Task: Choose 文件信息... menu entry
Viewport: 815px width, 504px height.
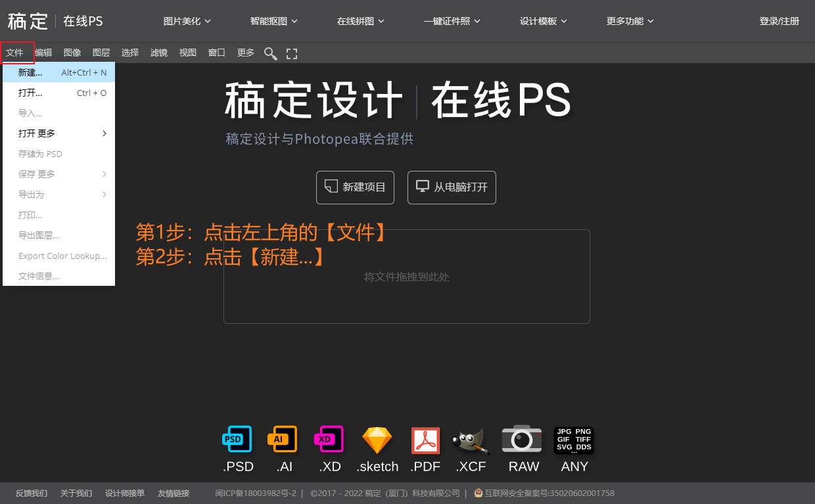Action: [59, 276]
